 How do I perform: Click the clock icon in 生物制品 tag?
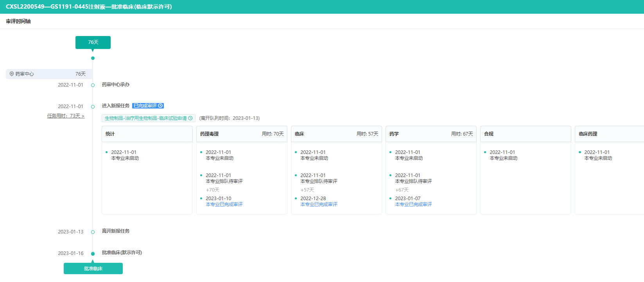(190, 118)
